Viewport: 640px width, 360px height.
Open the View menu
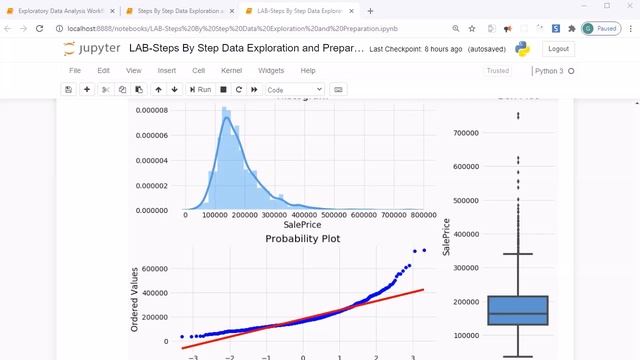click(133, 71)
